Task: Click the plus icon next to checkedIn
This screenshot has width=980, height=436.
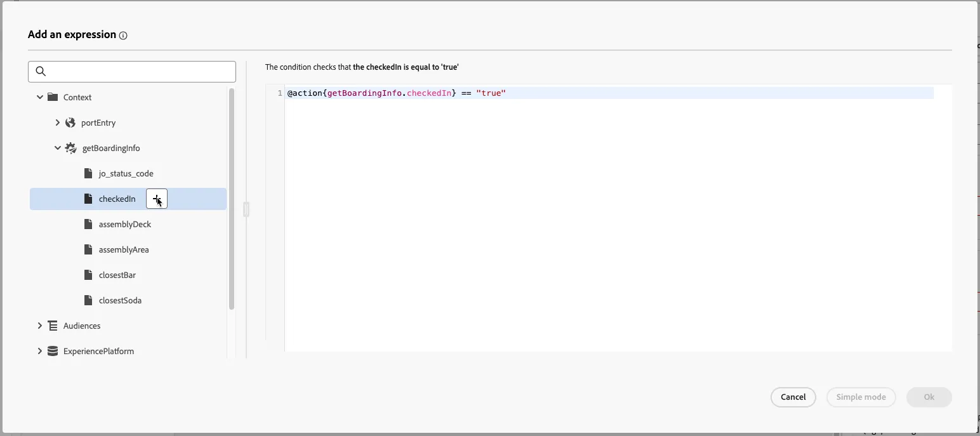Action: coord(157,199)
